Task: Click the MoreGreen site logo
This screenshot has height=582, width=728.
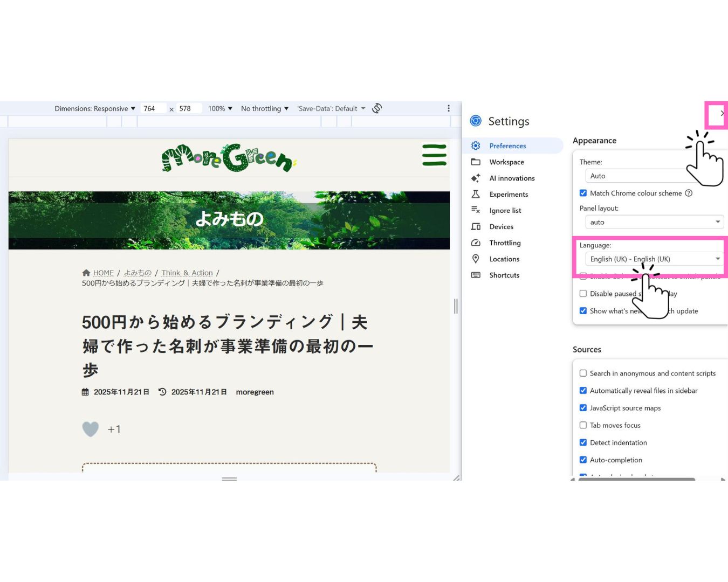Action: click(x=229, y=158)
